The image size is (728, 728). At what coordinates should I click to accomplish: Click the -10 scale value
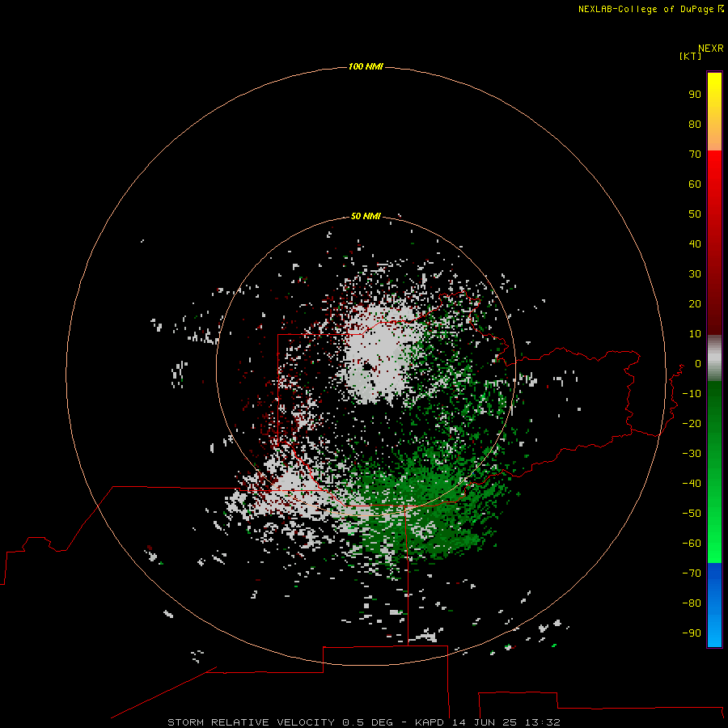692,394
